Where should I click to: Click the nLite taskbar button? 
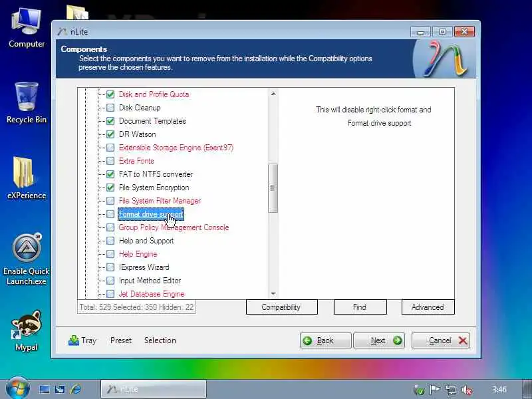coord(154,389)
